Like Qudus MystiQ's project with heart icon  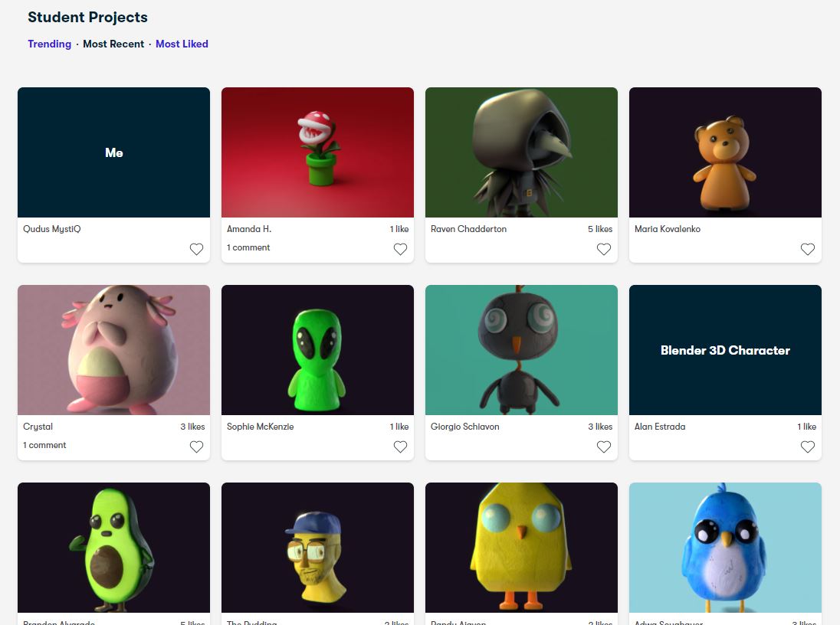197,249
